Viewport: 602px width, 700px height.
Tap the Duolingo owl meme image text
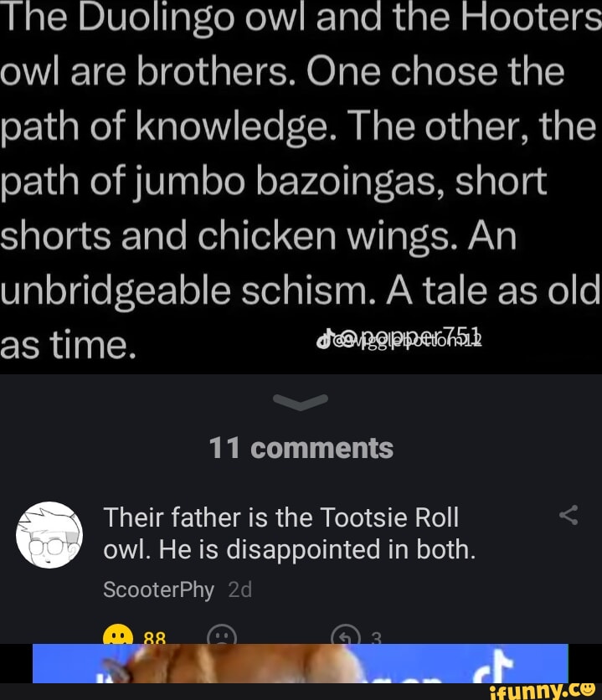pyautogui.click(x=301, y=180)
